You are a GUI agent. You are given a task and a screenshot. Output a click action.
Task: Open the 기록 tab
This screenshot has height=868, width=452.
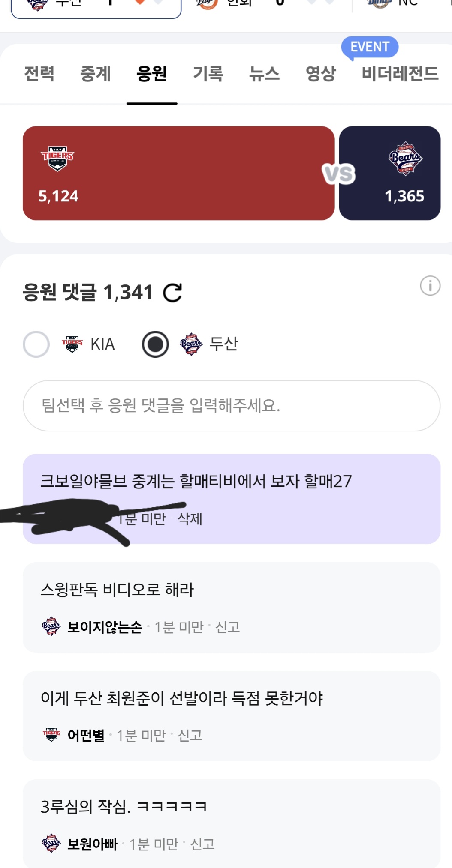[x=208, y=74]
